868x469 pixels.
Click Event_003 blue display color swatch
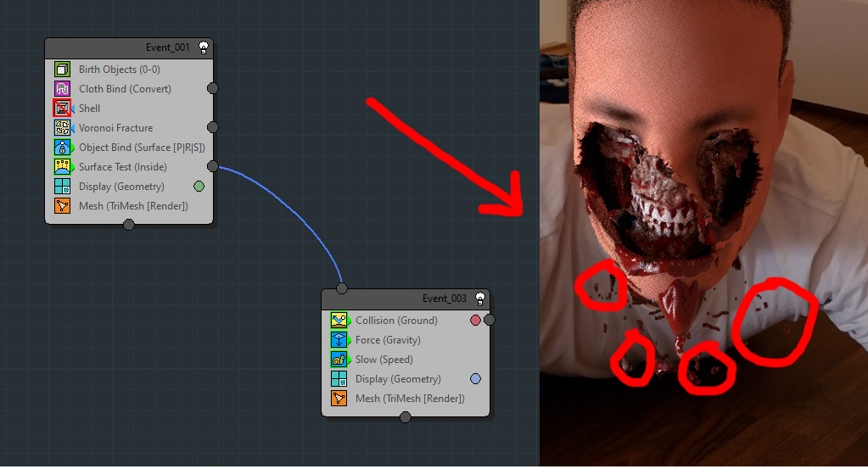click(475, 379)
